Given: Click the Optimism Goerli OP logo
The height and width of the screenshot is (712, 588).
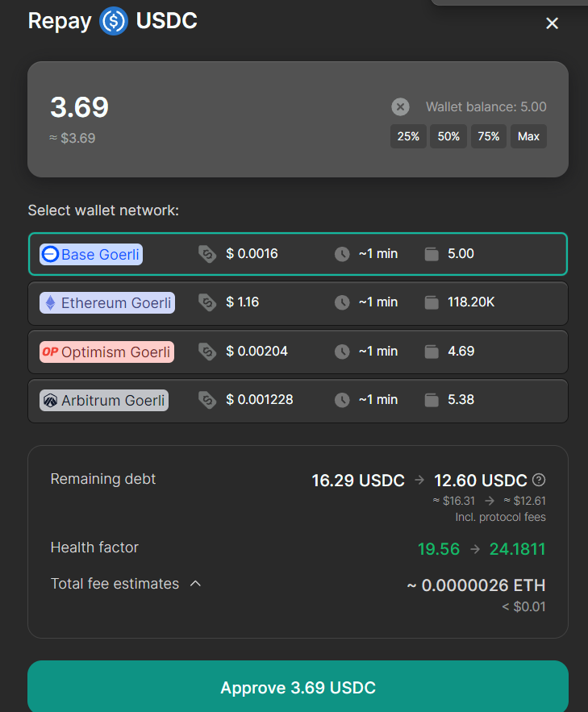Looking at the screenshot, I should click(50, 352).
